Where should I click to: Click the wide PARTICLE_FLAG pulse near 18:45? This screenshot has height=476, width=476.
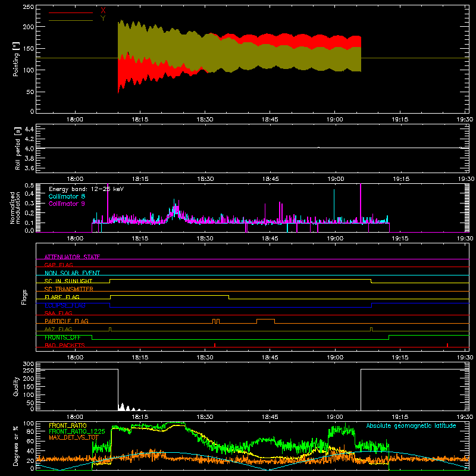tap(265, 321)
